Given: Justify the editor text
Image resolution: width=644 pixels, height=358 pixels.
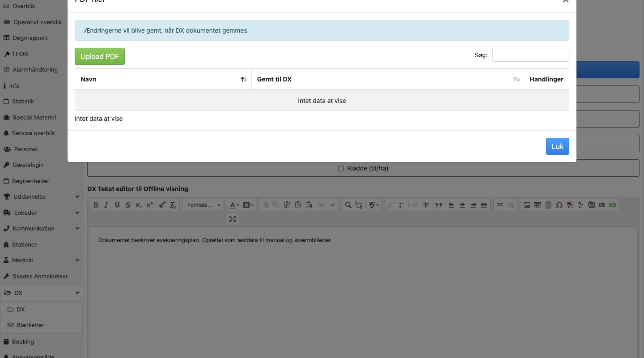Looking at the screenshot, I should (x=484, y=205).
